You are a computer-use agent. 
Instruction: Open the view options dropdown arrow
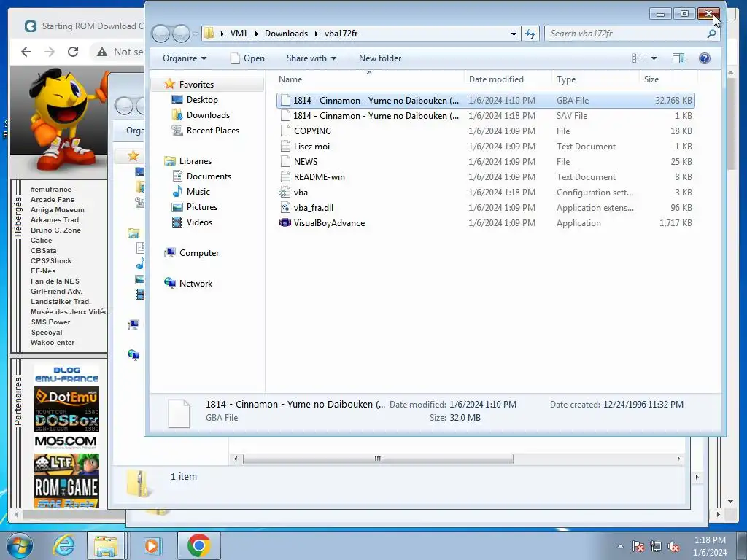pyautogui.click(x=654, y=58)
